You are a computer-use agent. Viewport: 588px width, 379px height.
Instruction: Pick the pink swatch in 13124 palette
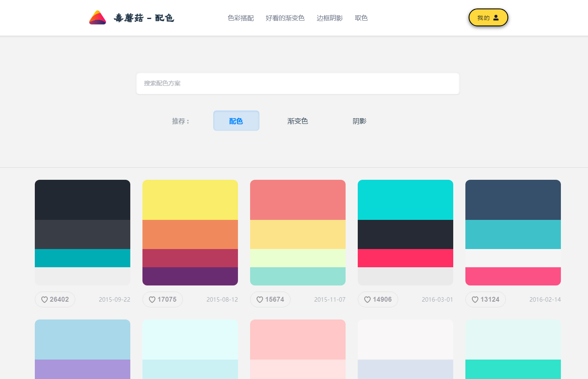pos(513,276)
